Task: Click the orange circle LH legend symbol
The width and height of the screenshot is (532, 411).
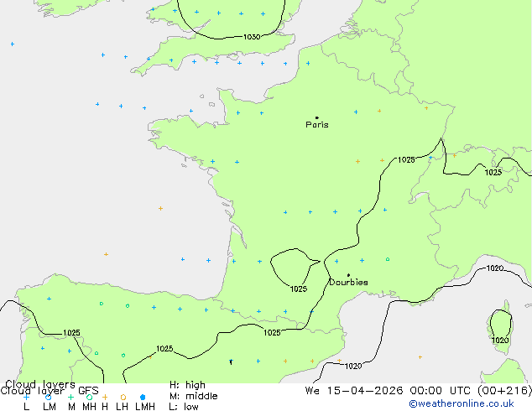Action: [123, 397]
